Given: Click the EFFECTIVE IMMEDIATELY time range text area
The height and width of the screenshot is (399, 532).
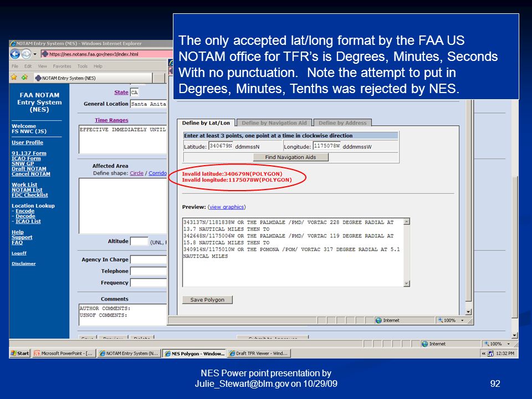Looking at the screenshot, I should 123,140.
